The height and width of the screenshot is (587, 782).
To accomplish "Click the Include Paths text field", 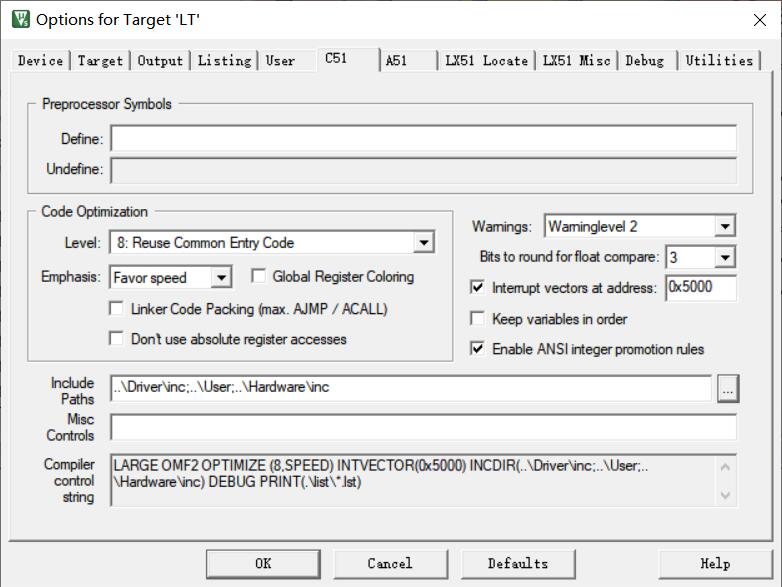I will [411, 388].
